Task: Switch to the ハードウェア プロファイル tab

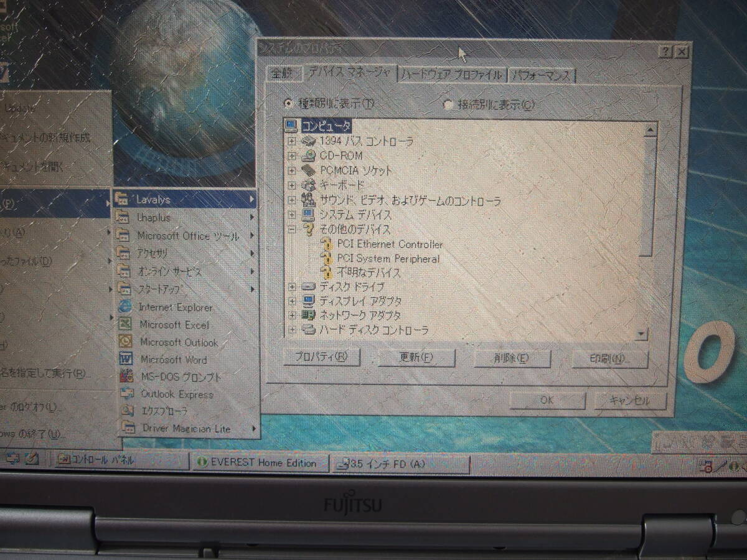Action: click(452, 75)
